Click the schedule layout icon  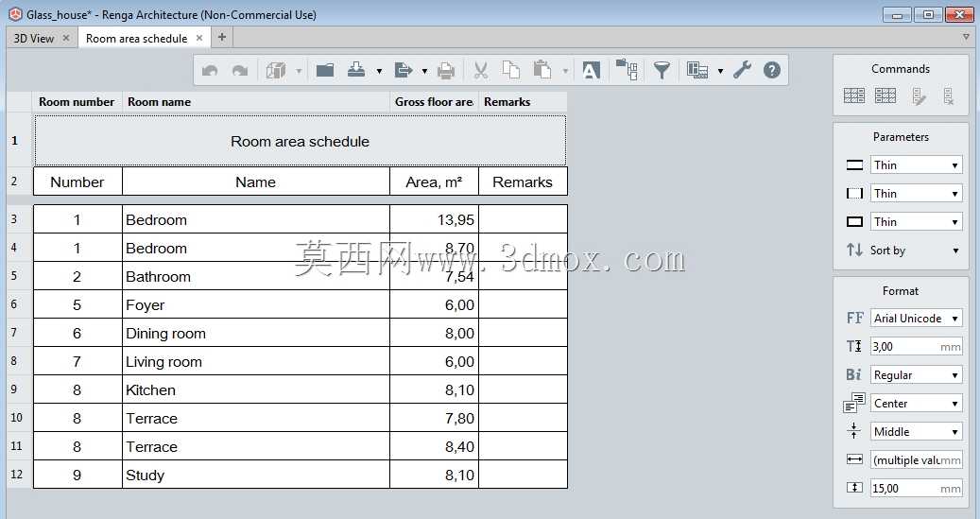click(697, 70)
